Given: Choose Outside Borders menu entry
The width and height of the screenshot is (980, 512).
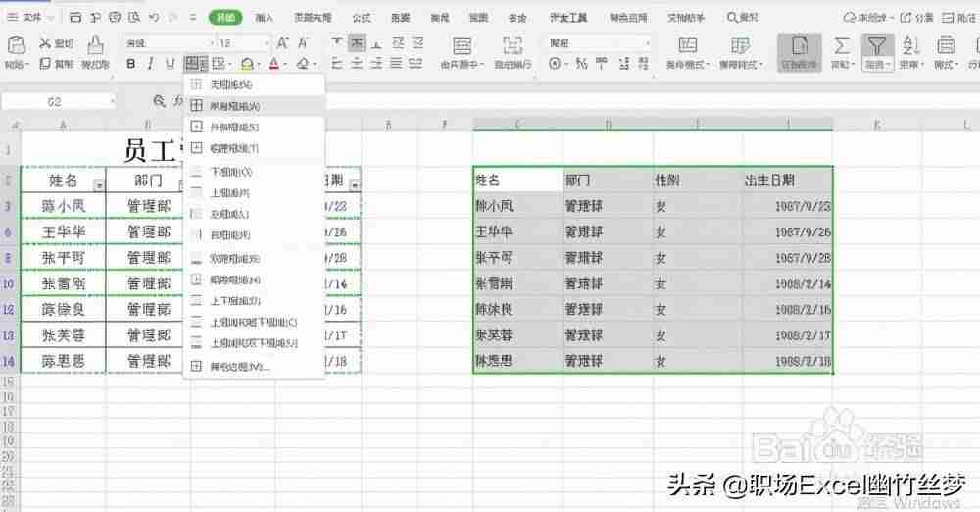Looking at the screenshot, I should point(255,128).
